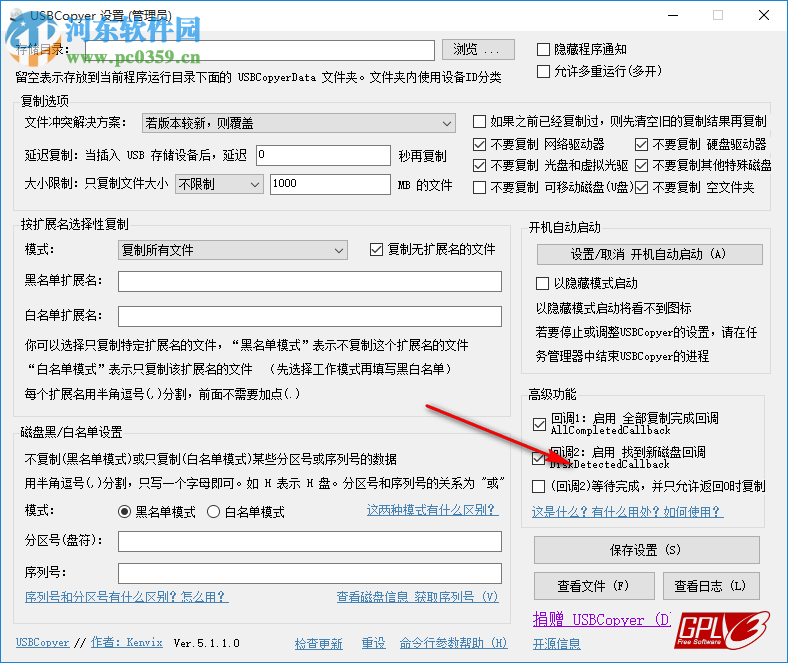This screenshot has width=788, height=663.
Task: Open the size limit 不限制 dropdown
Action: coord(219,184)
